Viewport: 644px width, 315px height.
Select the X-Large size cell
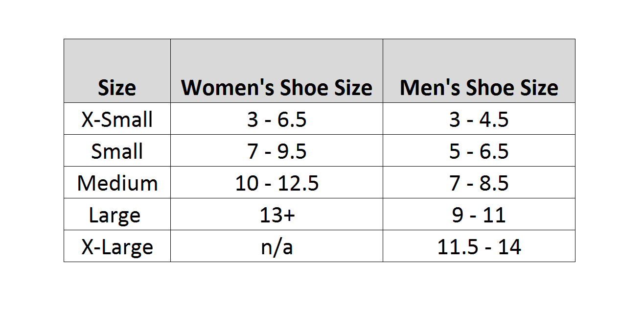click(117, 246)
